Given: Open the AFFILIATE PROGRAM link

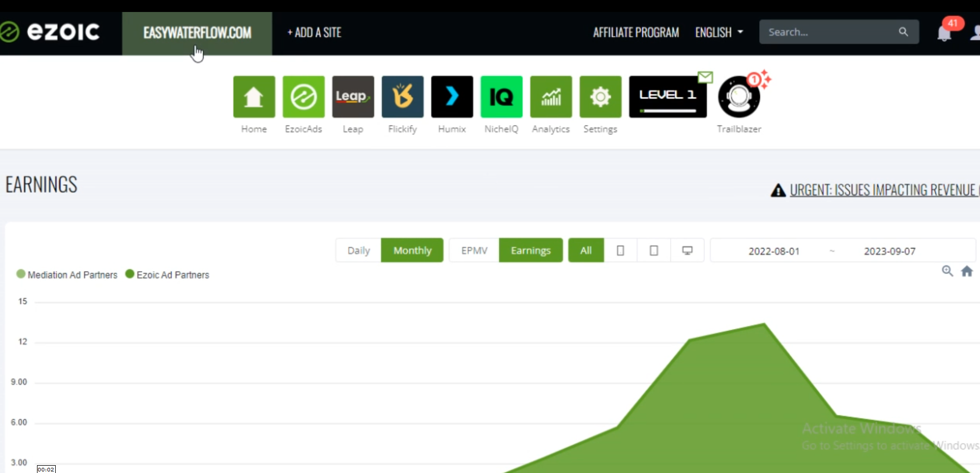Looking at the screenshot, I should pos(636,32).
